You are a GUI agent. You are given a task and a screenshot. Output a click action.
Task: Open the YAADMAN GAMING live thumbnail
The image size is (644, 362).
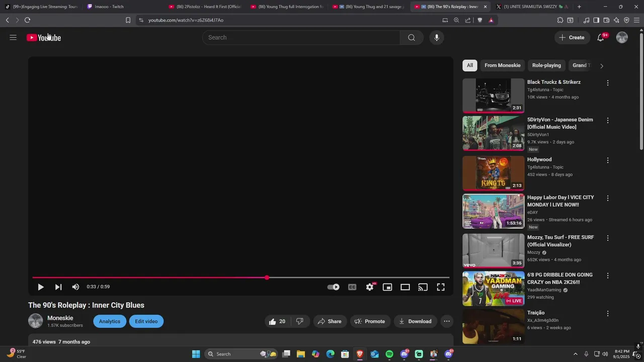tap(494, 289)
